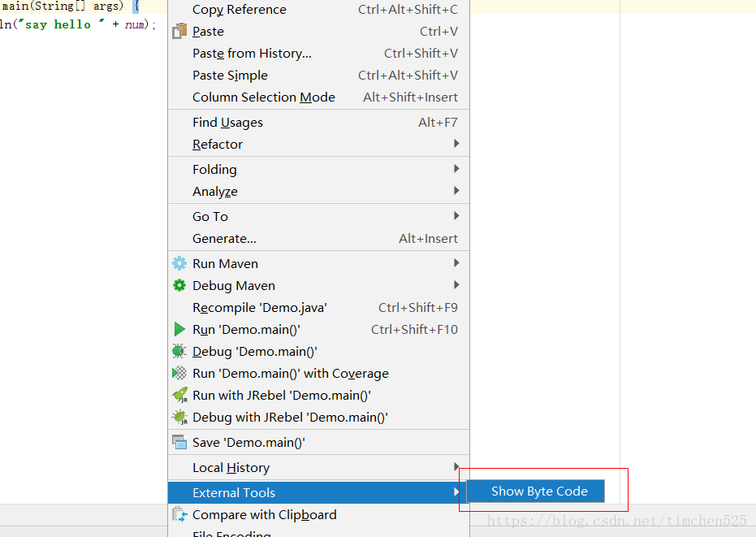Click the green Debug Maven gear icon

click(179, 285)
